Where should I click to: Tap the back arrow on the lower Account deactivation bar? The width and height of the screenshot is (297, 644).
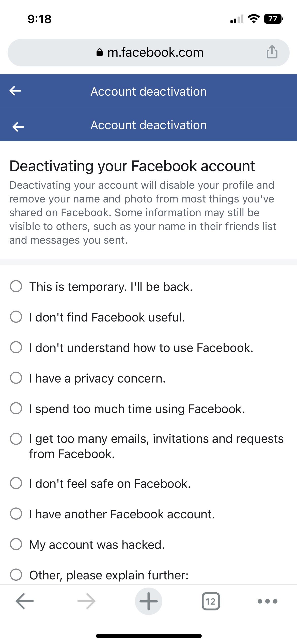point(16,125)
